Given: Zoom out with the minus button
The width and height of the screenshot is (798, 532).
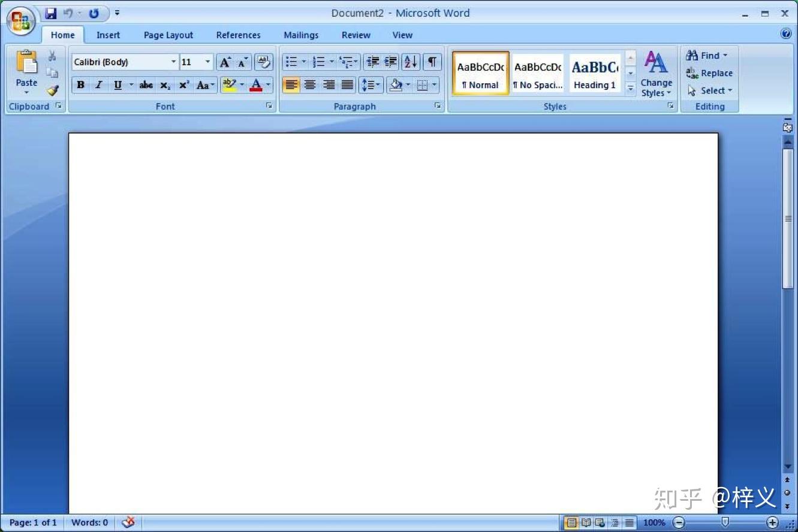Looking at the screenshot, I should tap(679, 522).
